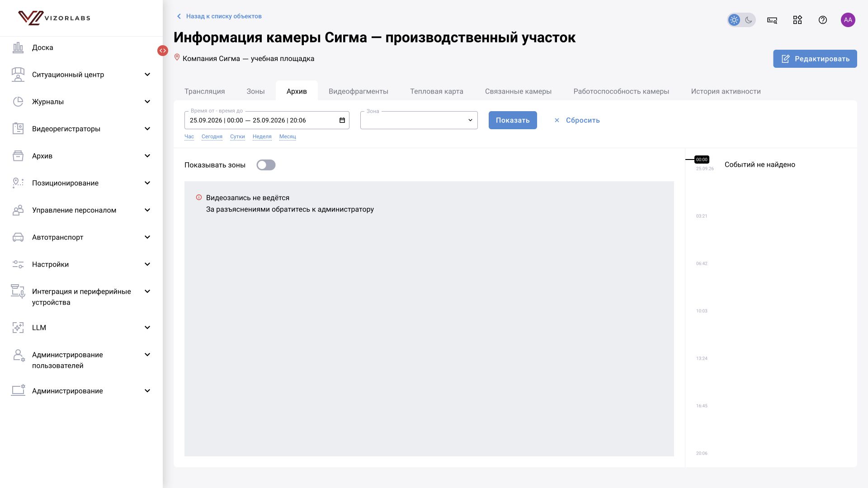Screen dimensions: 868x488
Task: Expand the last Администрирование section chevron
Action: tap(147, 391)
